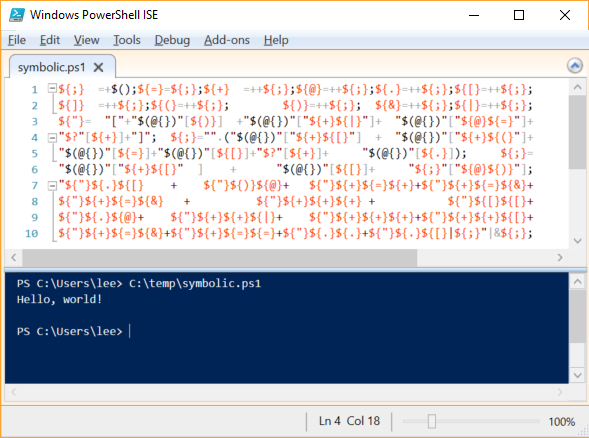Click line number 9 in the editor
This screenshot has height=438, width=589.
[34, 217]
